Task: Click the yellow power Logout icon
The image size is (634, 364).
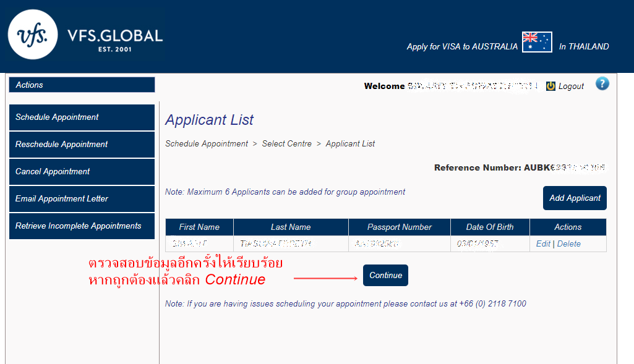Action: coord(550,87)
